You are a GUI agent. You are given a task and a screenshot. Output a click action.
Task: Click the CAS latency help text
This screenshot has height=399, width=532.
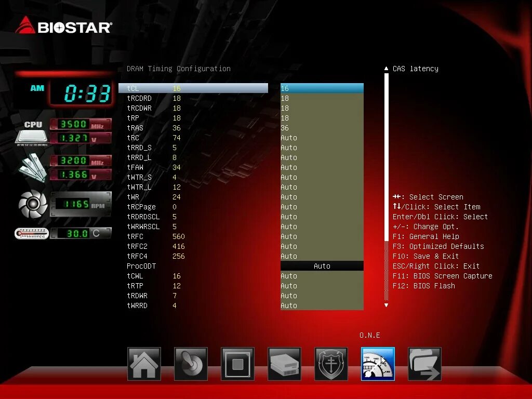tap(415, 69)
